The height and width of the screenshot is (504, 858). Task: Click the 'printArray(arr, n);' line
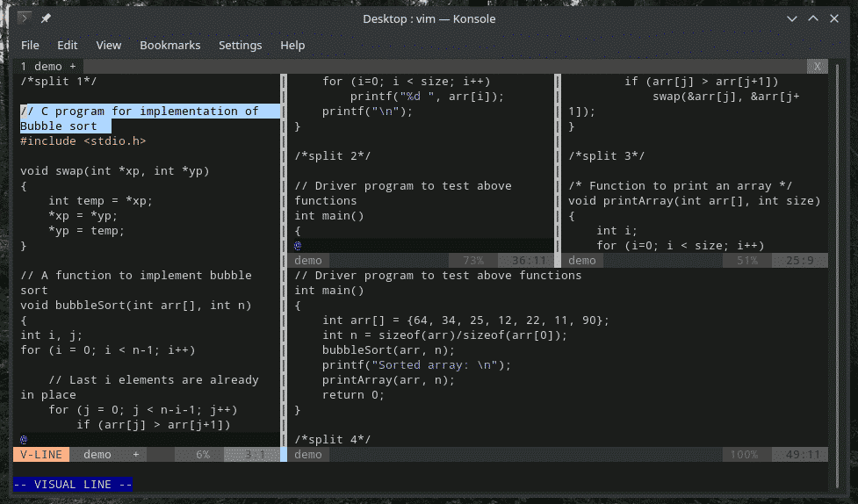click(x=388, y=380)
